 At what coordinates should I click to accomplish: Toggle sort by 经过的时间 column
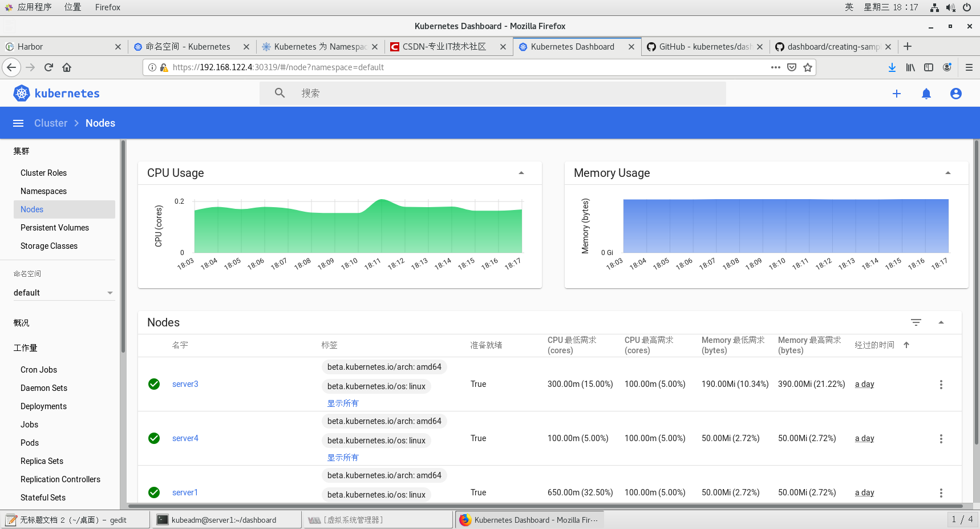click(x=874, y=345)
